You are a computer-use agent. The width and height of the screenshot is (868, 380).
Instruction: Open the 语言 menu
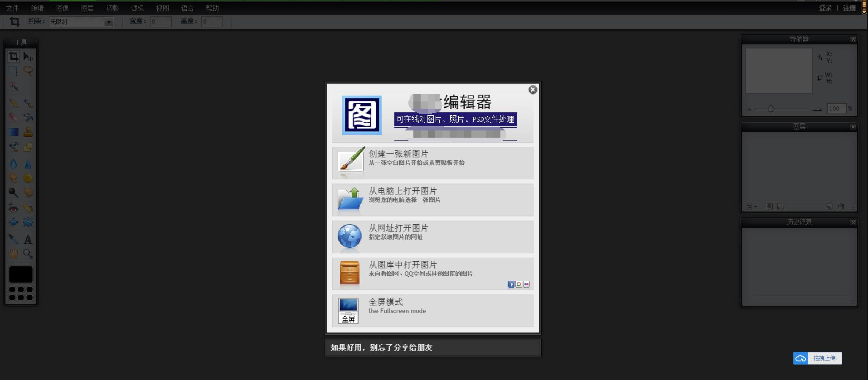187,8
